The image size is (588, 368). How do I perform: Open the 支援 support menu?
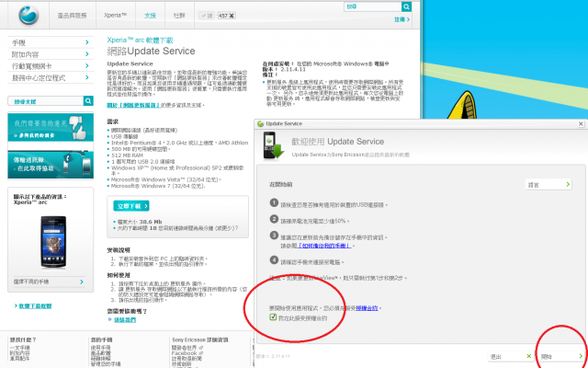(150, 16)
